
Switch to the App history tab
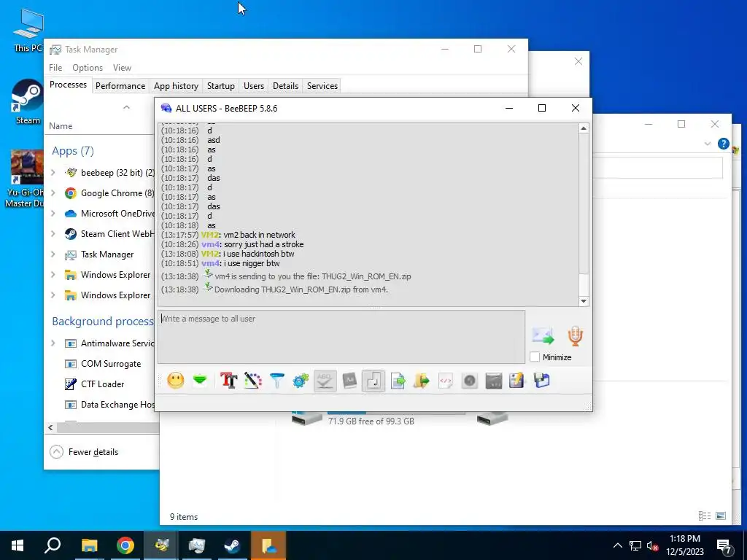tap(176, 86)
